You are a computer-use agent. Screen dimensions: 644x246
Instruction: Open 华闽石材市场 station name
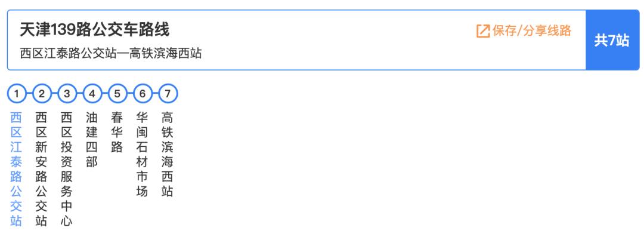[x=142, y=155]
